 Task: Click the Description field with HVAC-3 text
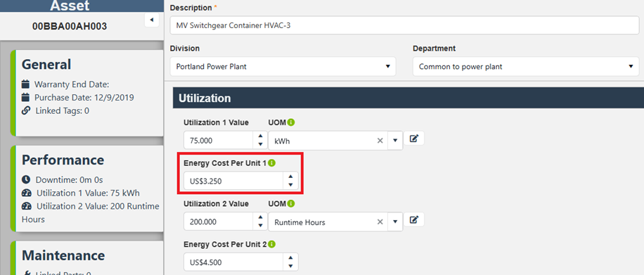[x=404, y=25]
